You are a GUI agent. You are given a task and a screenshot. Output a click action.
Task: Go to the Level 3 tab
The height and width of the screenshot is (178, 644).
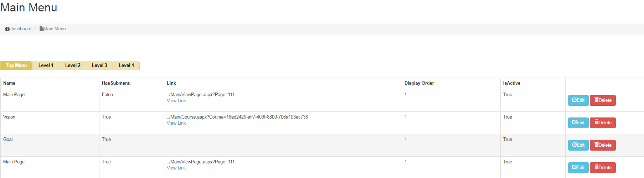99,66
